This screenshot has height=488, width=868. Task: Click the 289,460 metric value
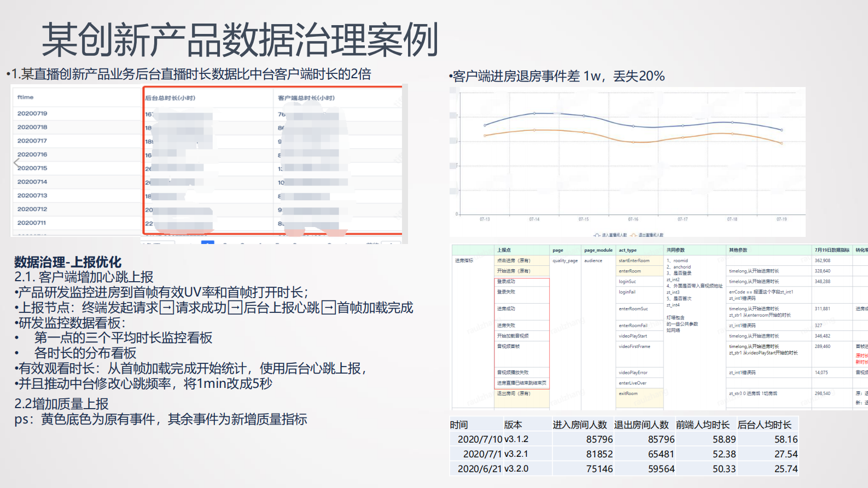[x=822, y=346]
